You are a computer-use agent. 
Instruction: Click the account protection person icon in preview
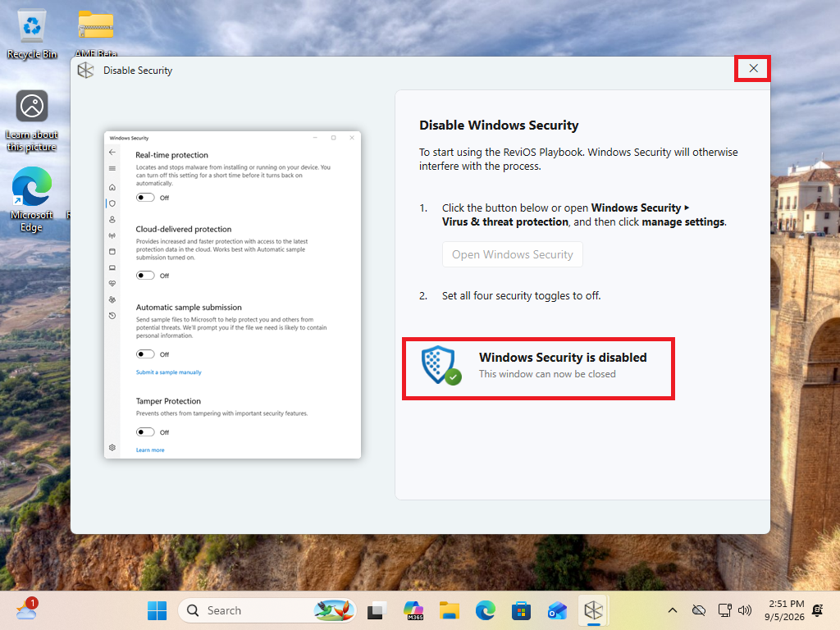112,219
